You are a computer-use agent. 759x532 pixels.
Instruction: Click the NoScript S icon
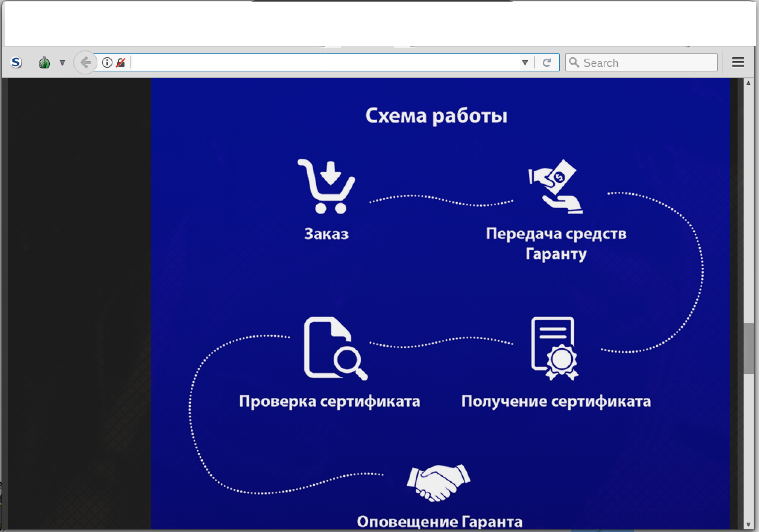(x=16, y=62)
